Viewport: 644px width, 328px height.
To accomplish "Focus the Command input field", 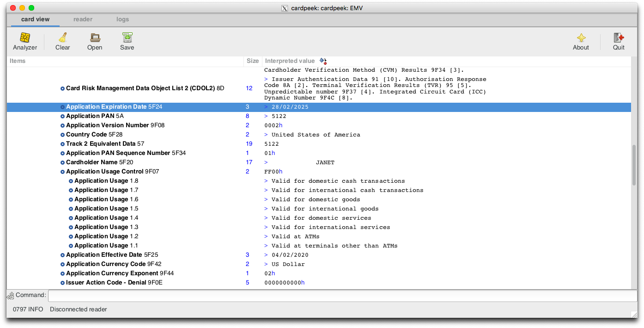I will 342,296.
